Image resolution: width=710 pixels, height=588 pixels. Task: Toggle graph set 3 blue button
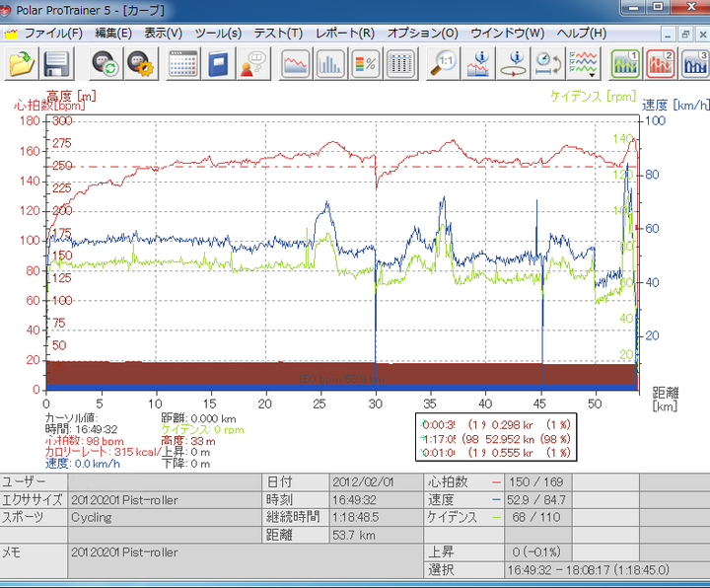click(692, 65)
